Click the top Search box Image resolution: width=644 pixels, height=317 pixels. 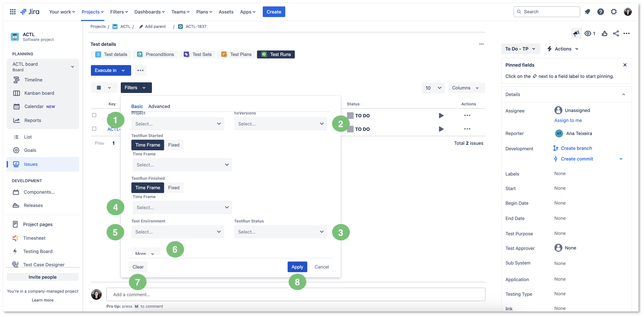[x=546, y=12]
